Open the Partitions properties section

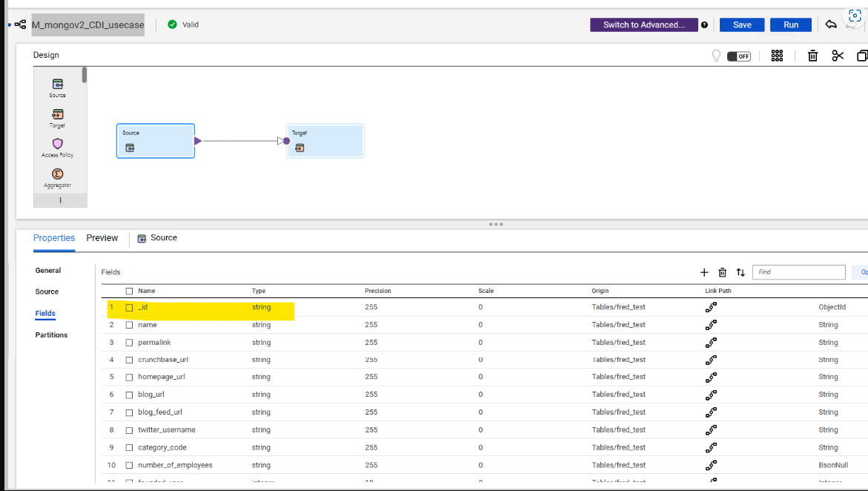point(51,335)
